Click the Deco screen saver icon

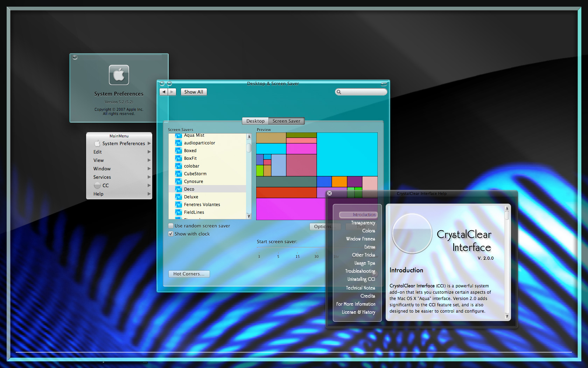[x=178, y=189]
